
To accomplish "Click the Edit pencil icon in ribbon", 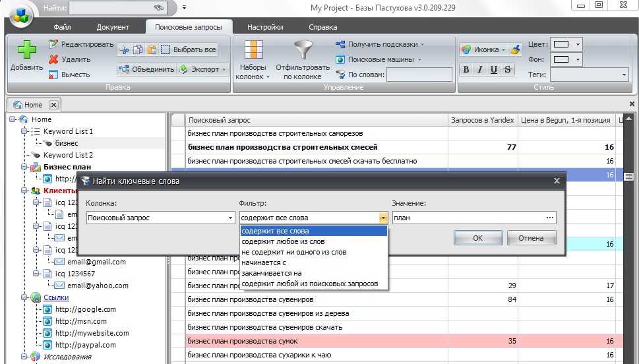I will click(54, 44).
